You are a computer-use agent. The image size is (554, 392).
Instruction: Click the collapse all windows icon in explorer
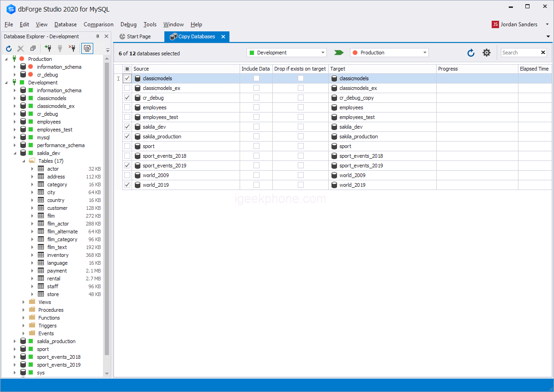[x=33, y=48]
